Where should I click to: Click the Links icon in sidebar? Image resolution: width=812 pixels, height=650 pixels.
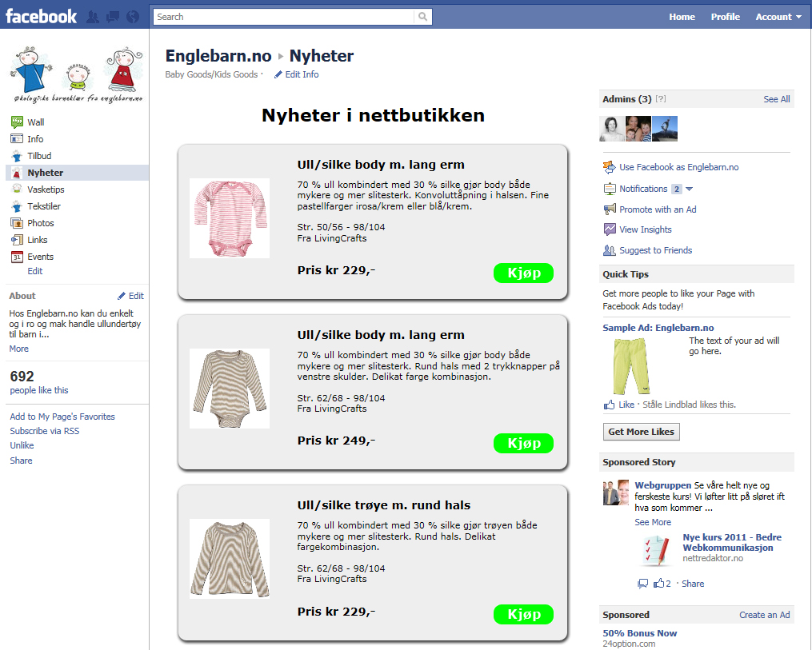tap(17, 240)
